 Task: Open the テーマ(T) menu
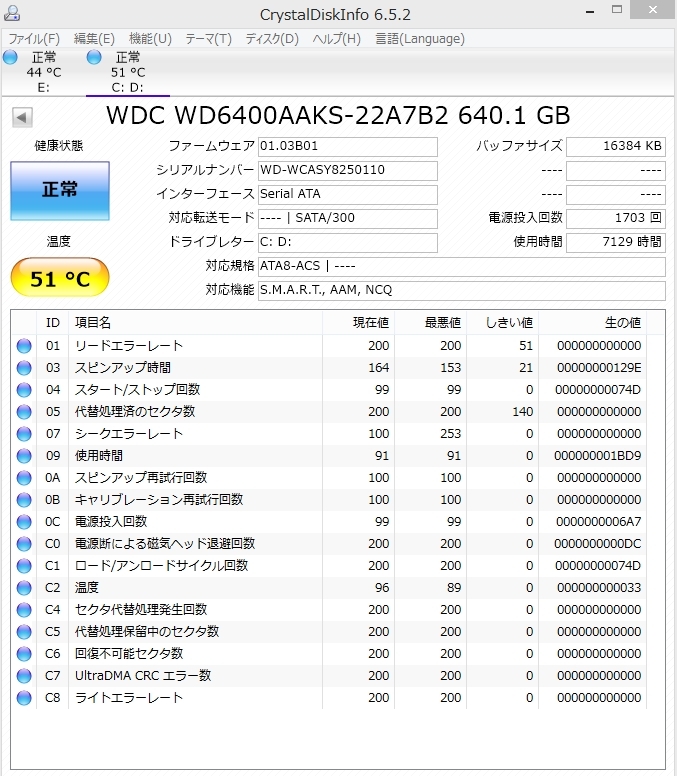coord(208,39)
